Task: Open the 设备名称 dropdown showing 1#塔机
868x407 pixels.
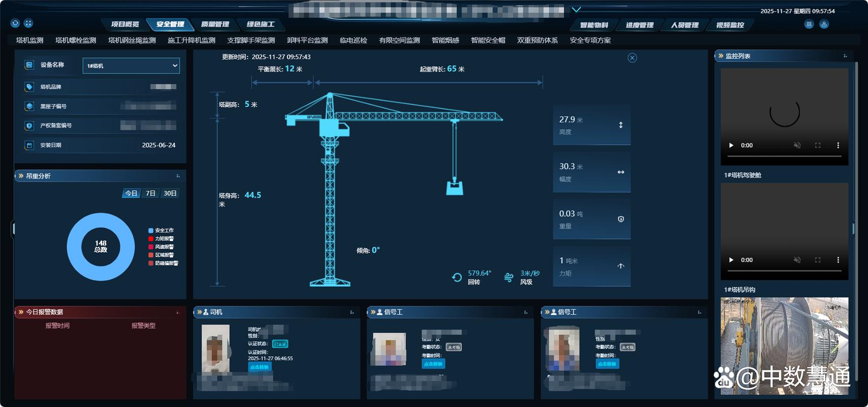Action: point(131,66)
